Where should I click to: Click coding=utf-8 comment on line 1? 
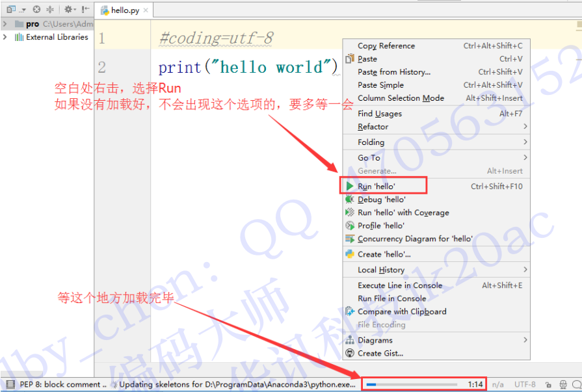tap(216, 38)
